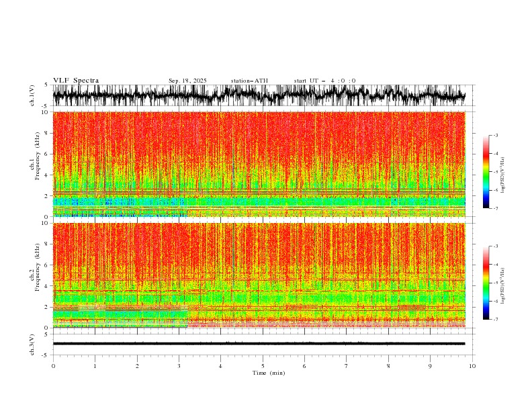
Task: Click the 9 minute tick on time axis
Action: point(430,366)
